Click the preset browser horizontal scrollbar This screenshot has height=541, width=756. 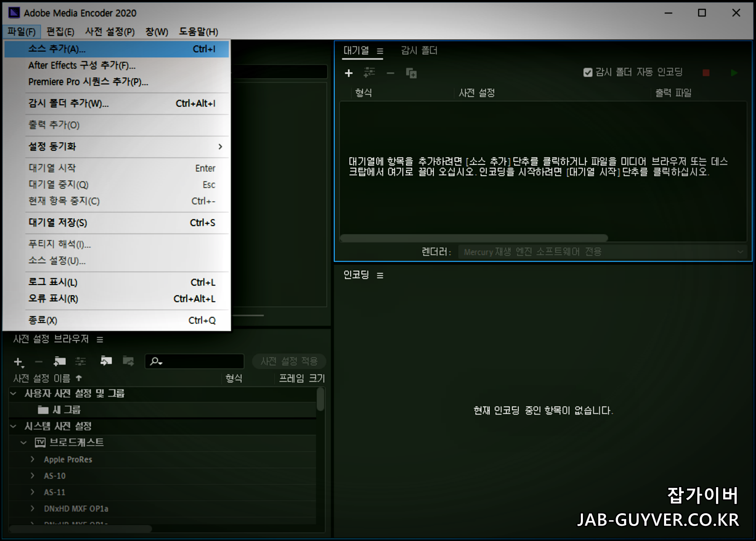coord(80,528)
